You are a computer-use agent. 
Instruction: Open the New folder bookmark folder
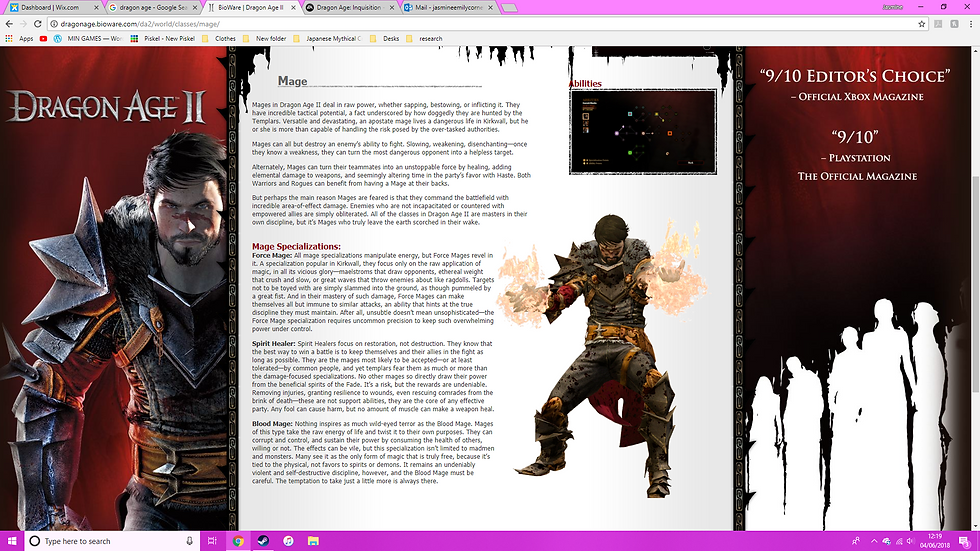(x=264, y=38)
